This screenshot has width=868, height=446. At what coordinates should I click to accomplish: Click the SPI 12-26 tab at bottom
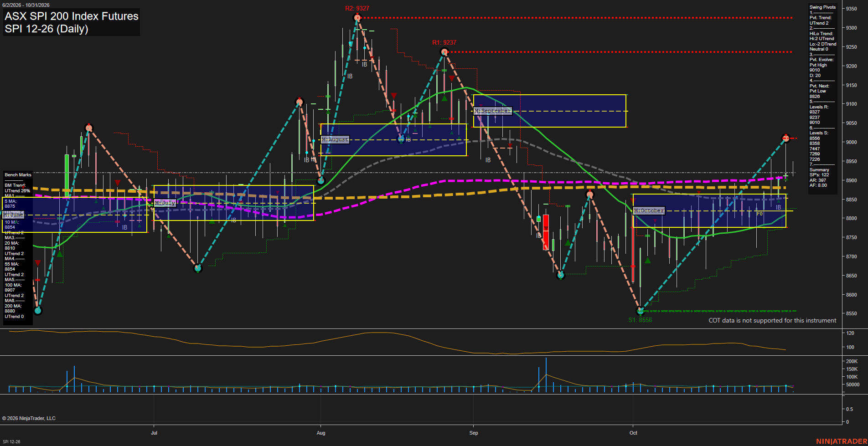pyautogui.click(x=11, y=441)
